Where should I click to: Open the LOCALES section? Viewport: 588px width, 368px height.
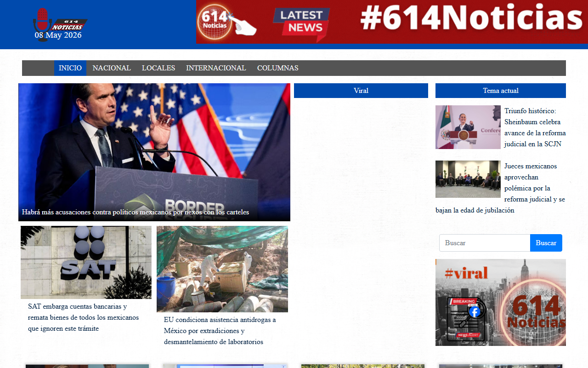point(158,68)
